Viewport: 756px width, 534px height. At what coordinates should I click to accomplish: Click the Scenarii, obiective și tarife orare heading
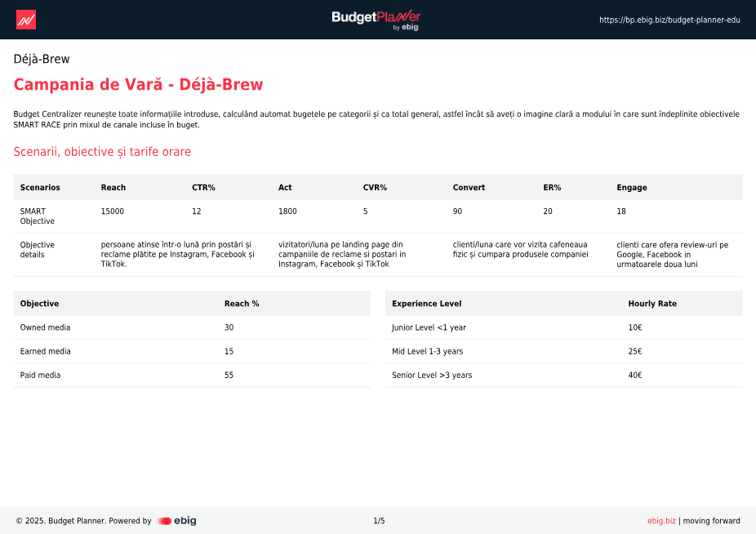click(102, 152)
